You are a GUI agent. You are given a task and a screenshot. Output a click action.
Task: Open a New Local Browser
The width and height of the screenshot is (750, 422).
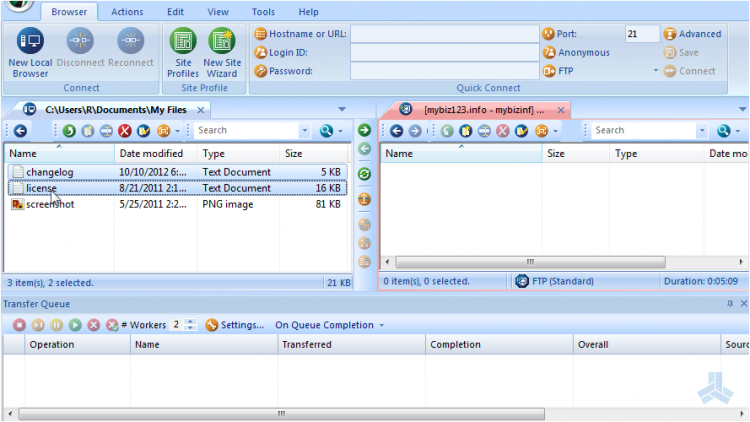[x=30, y=52]
